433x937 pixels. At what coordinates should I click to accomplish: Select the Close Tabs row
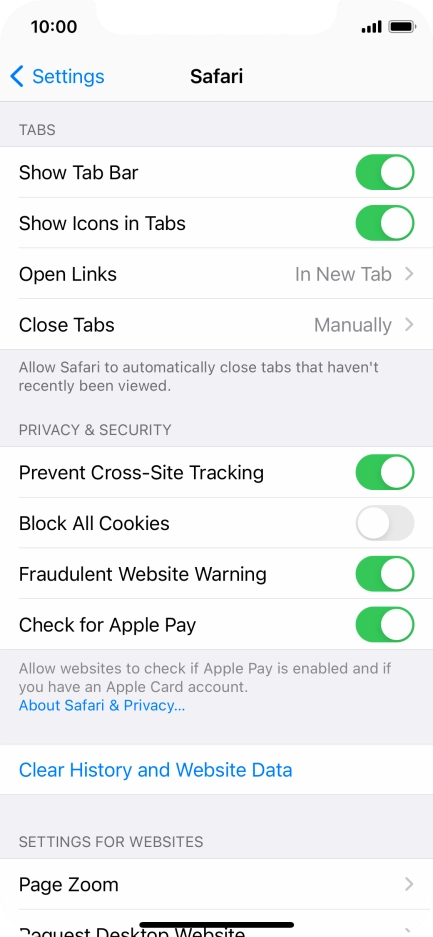pos(216,325)
